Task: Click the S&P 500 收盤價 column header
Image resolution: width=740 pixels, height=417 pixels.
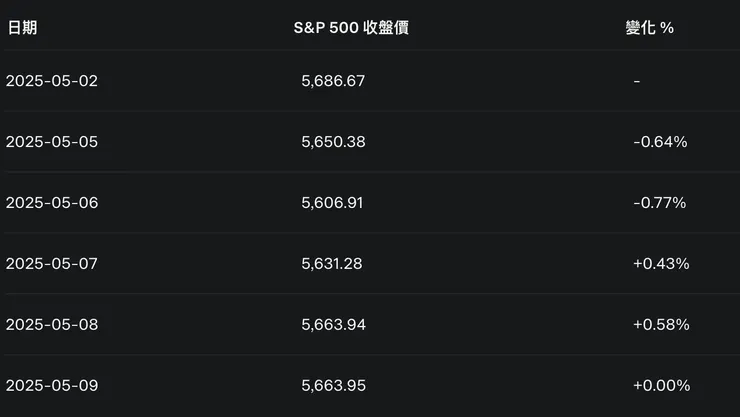Action: [x=350, y=28]
